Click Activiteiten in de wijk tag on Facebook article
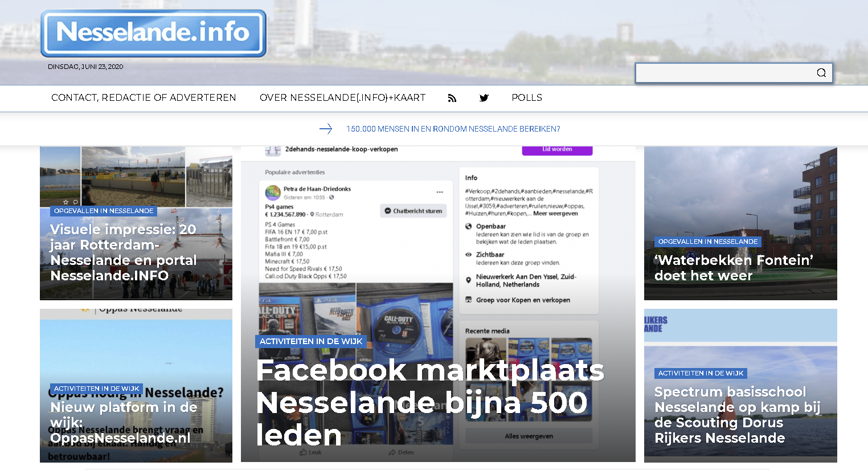 [x=311, y=341]
